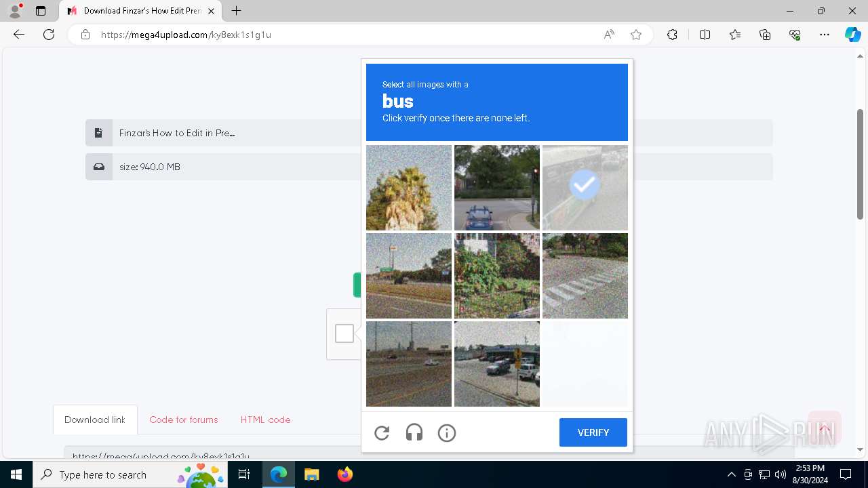Image resolution: width=868 pixels, height=488 pixels.
Task: Open the Windows Start menu
Action: 16,474
